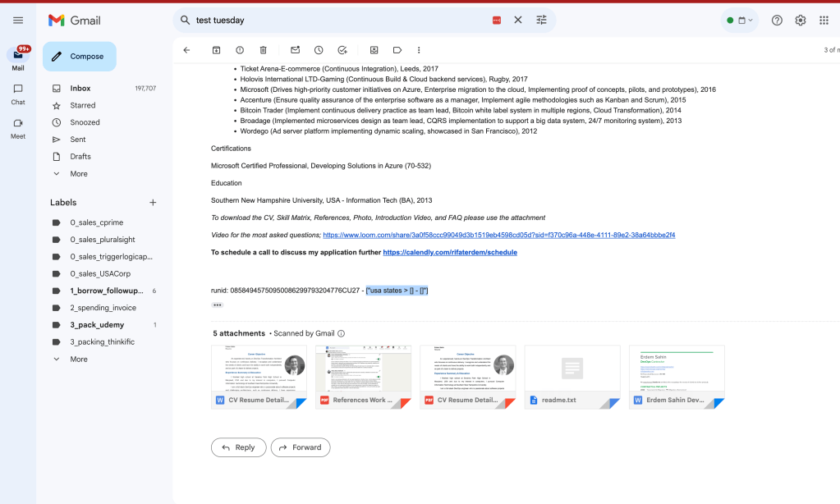
Task: Open the Erdem Sahin Dev Word attachment
Action: click(677, 377)
